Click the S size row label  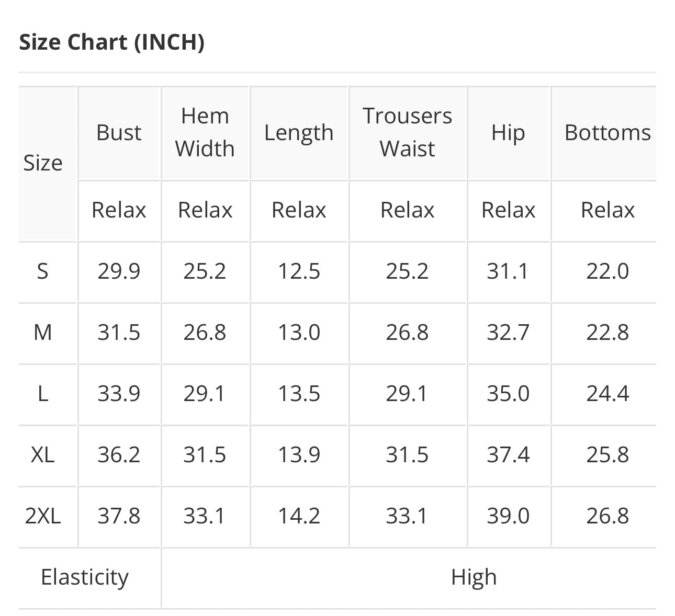43,271
